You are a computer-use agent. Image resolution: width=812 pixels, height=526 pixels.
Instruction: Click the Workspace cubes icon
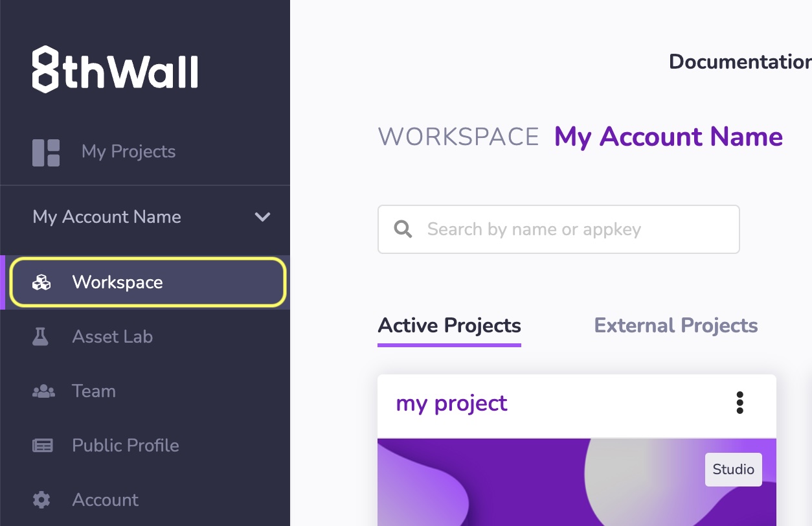(41, 282)
